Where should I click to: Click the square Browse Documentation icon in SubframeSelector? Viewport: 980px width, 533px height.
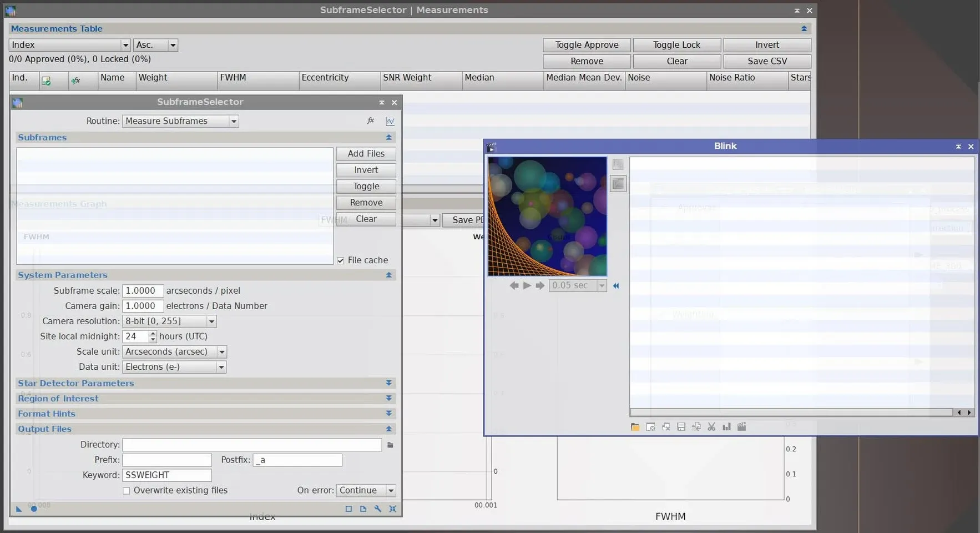coord(348,509)
